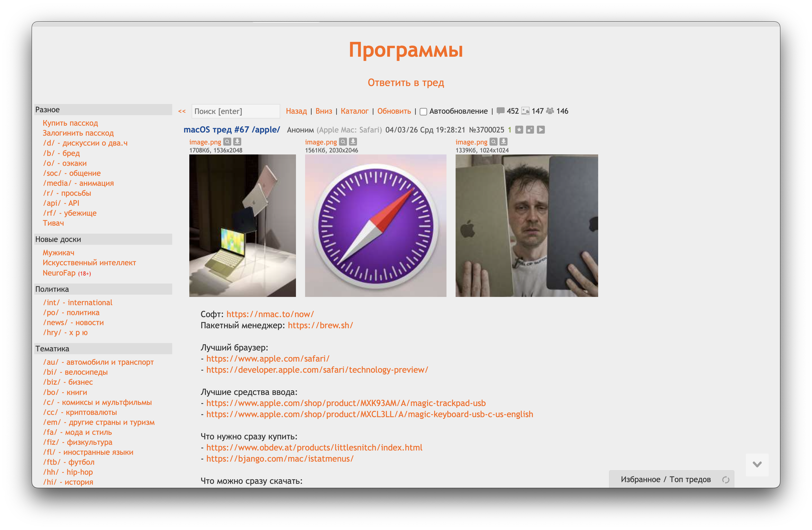Click post number №3700025

pos(486,130)
